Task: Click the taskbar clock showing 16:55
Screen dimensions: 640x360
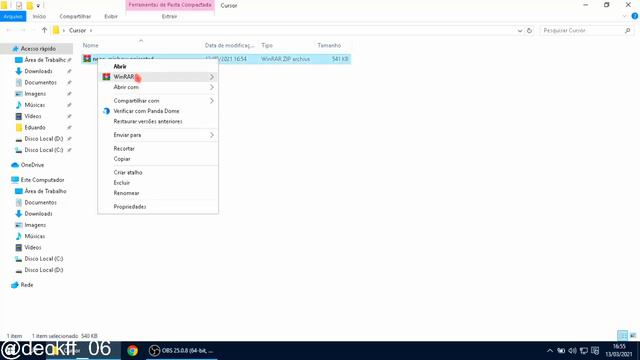Action: click(619, 351)
